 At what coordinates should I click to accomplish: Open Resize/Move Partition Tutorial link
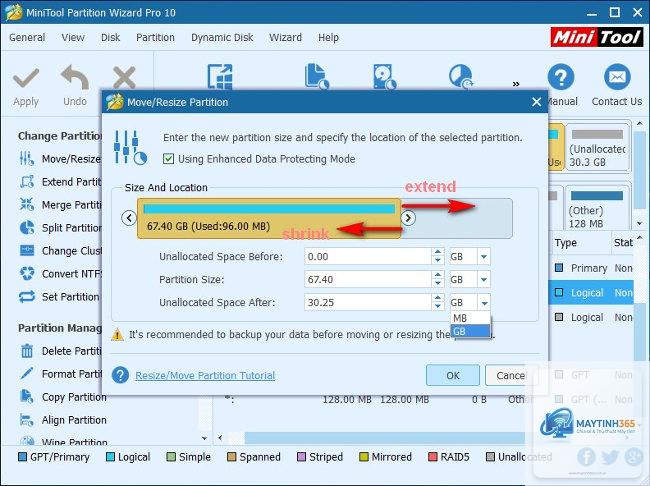(x=205, y=375)
